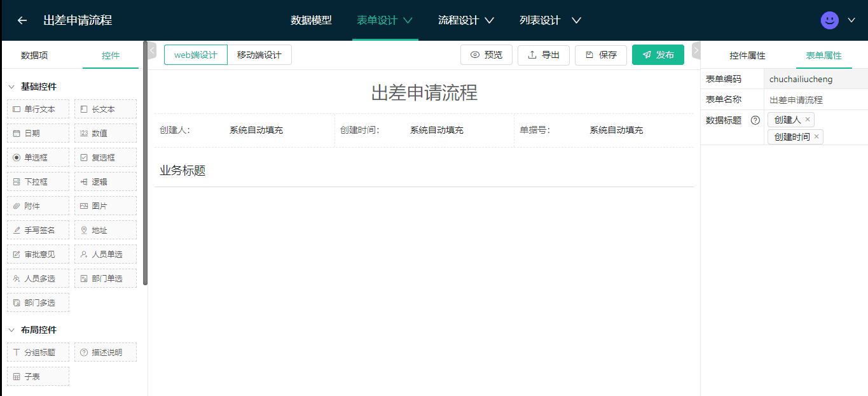
Task: Select the 手写签名 control
Action: (38, 230)
